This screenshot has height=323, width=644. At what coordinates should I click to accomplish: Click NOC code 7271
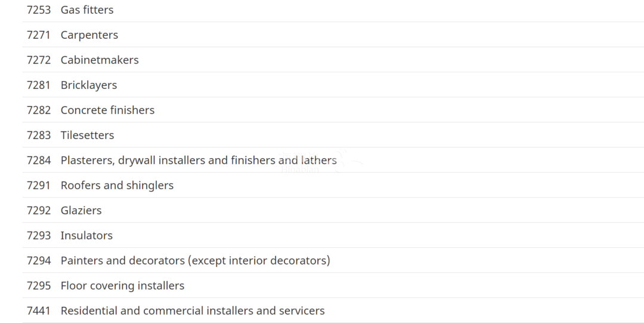39,35
